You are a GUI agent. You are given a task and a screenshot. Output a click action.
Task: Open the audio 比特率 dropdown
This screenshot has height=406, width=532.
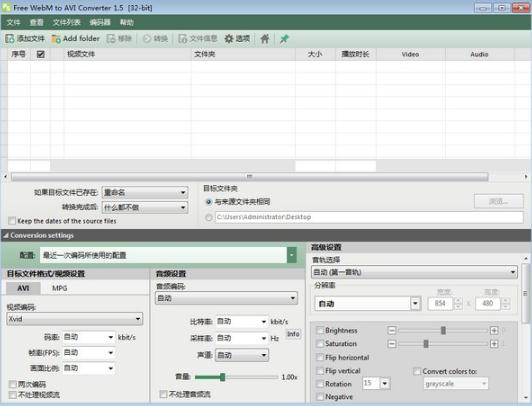coord(242,322)
